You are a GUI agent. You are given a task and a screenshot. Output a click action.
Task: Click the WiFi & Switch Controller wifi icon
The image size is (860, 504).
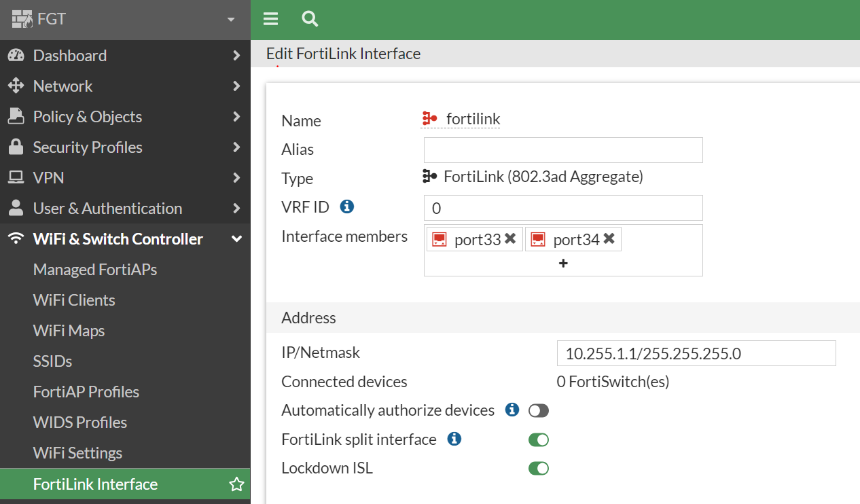[16, 239]
